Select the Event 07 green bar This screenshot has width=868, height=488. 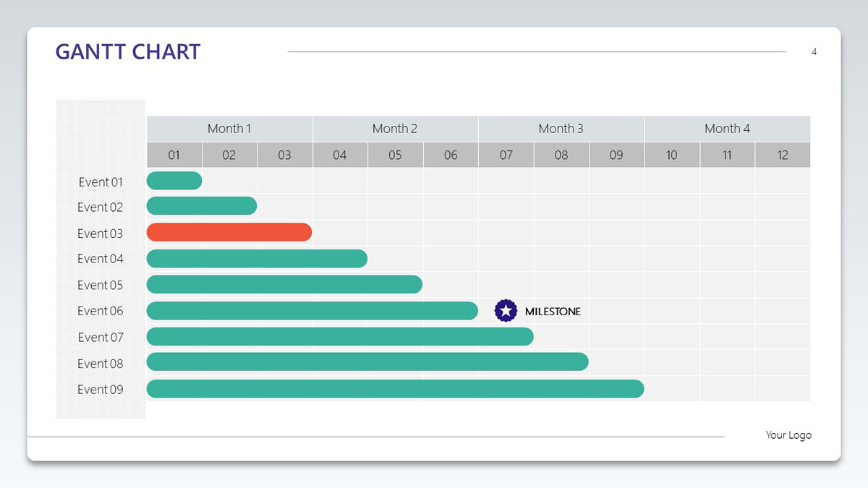(x=340, y=336)
